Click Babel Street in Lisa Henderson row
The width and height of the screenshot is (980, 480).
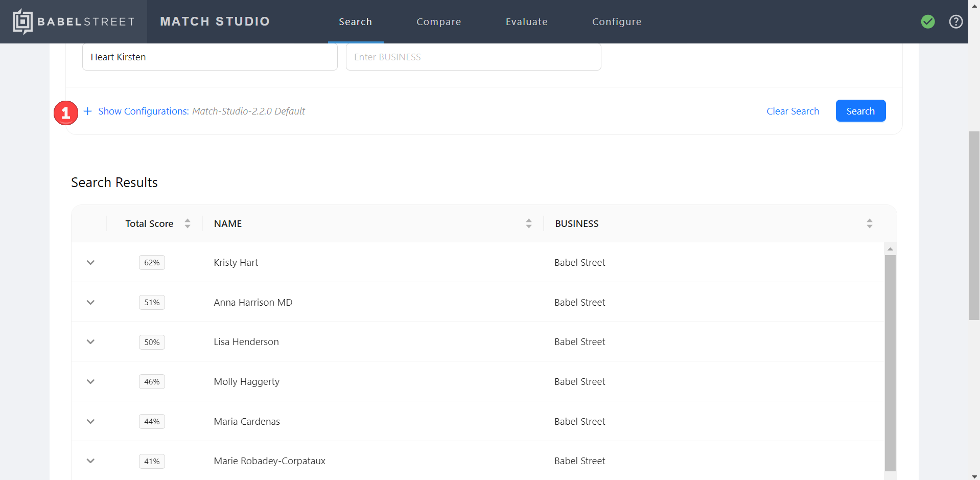[x=580, y=341]
